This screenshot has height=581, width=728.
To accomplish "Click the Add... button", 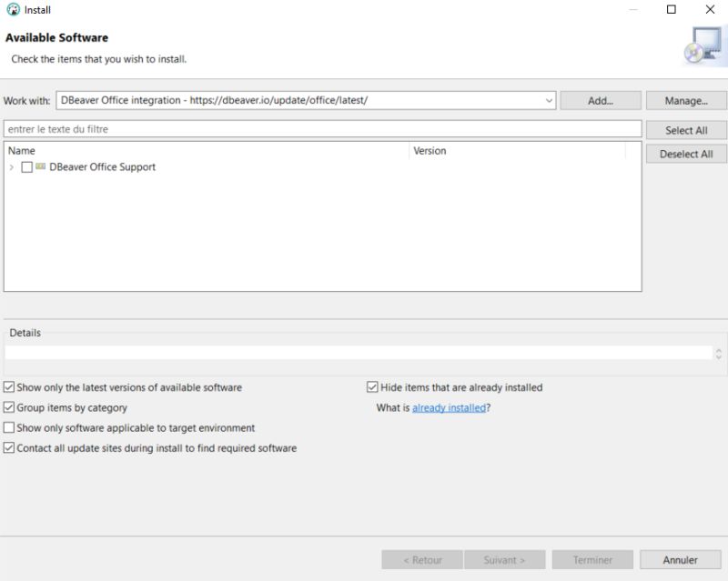I will [x=601, y=101].
